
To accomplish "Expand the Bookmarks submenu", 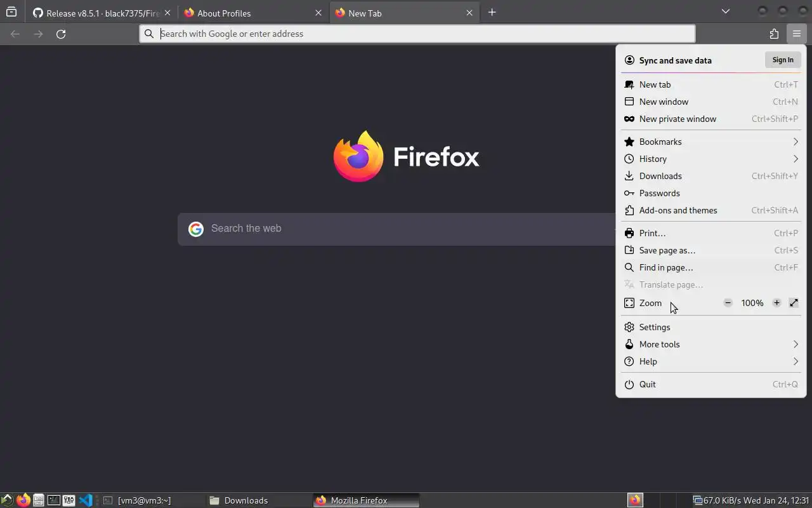I will [x=711, y=142].
